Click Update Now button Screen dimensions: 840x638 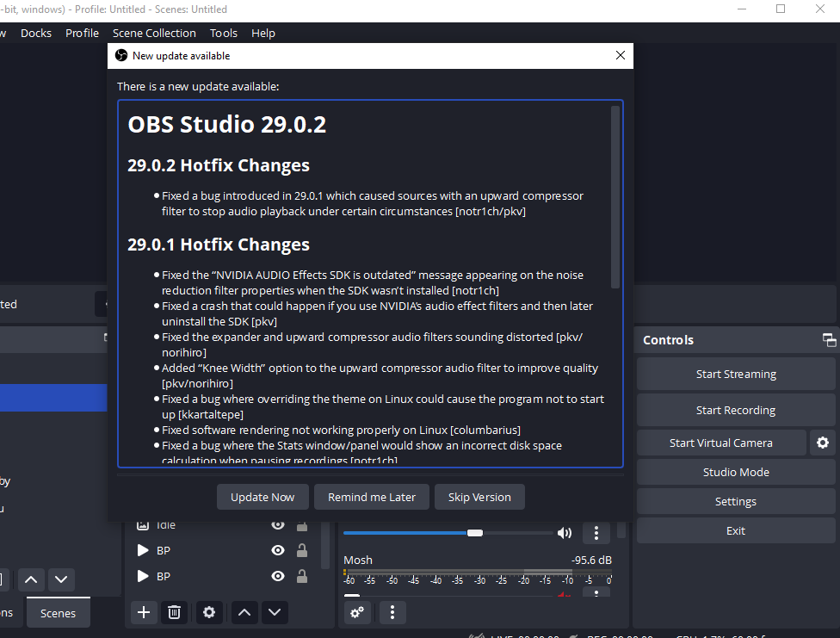pos(262,497)
